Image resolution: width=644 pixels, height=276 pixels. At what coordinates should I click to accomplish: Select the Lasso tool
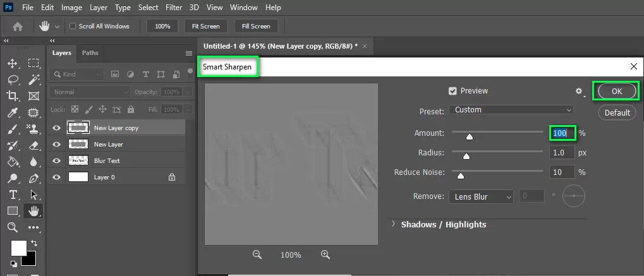[x=12, y=80]
